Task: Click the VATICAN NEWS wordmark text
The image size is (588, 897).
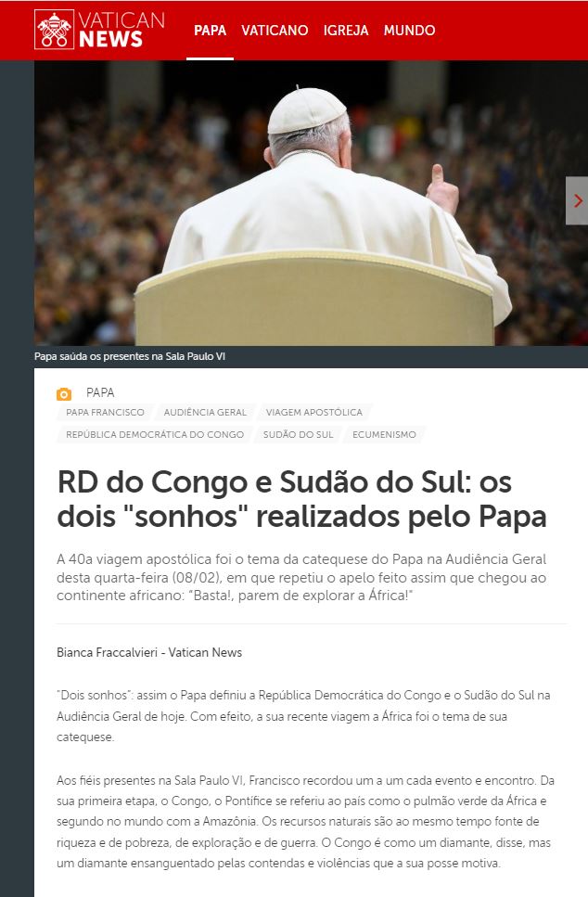Action: pos(121,30)
